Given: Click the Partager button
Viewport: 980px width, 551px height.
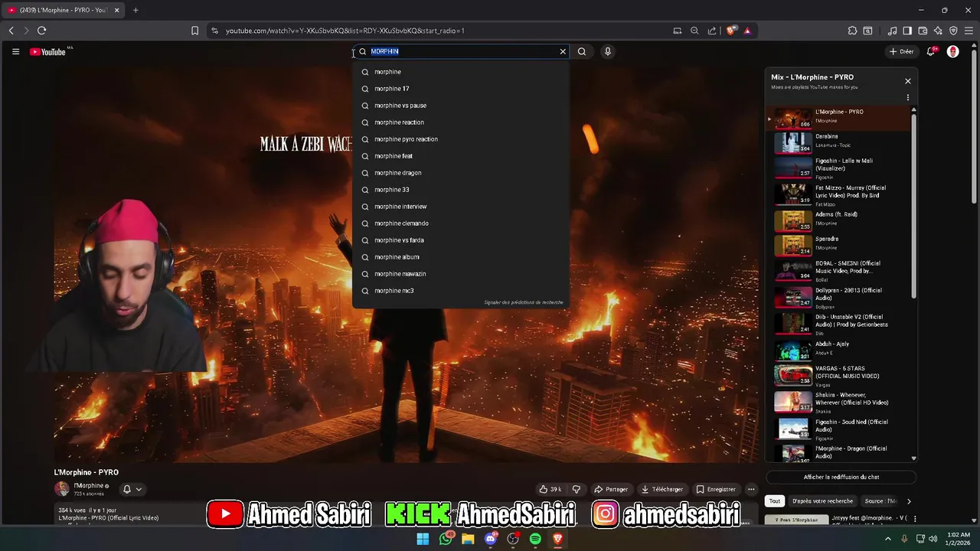Looking at the screenshot, I should click(x=611, y=489).
